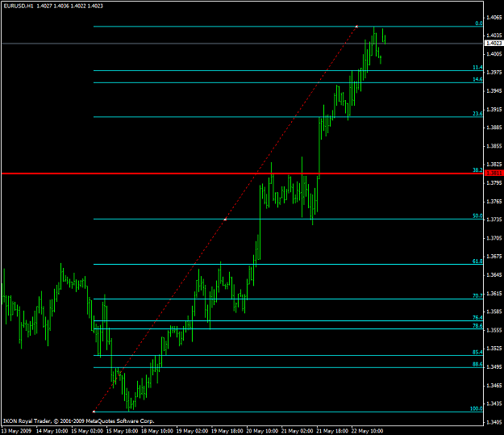The width and height of the screenshot is (504, 435).
Task: Click the 50.0 Fibonacci level label
Action: 477,216
